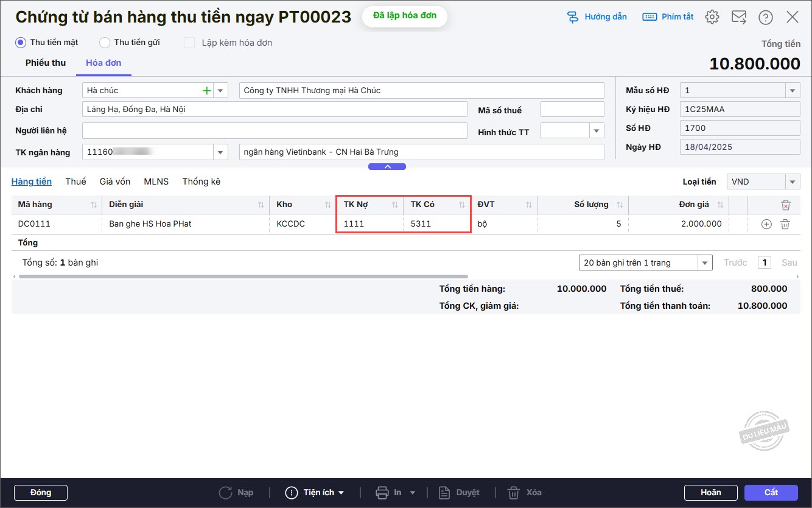Select the Thu tiền gửi radio button
This screenshot has height=508, width=812.
pos(105,43)
